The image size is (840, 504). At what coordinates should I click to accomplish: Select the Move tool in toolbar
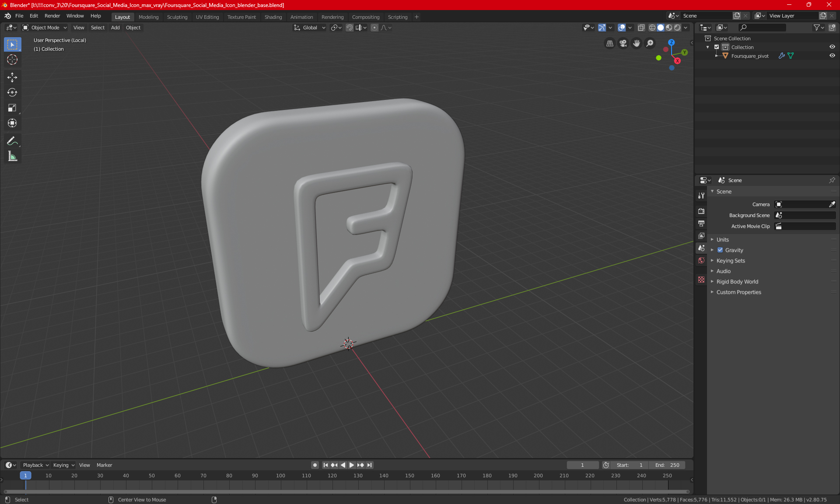click(12, 76)
